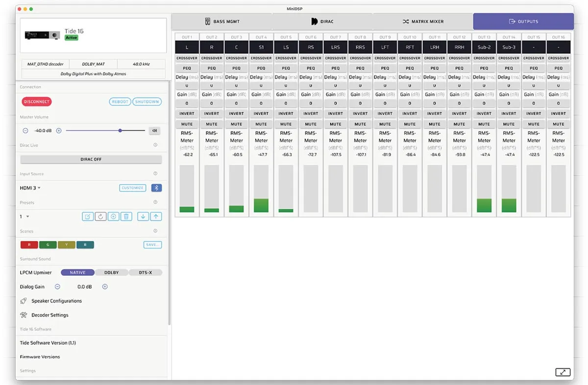The image size is (588, 385).
Task: Mute master volume via the speaker icon
Action: coord(155,131)
